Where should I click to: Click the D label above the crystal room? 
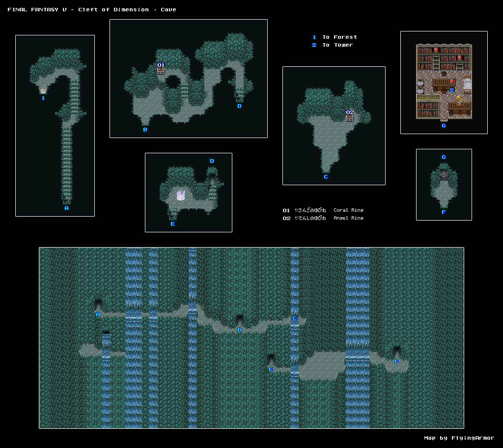(212, 161)
